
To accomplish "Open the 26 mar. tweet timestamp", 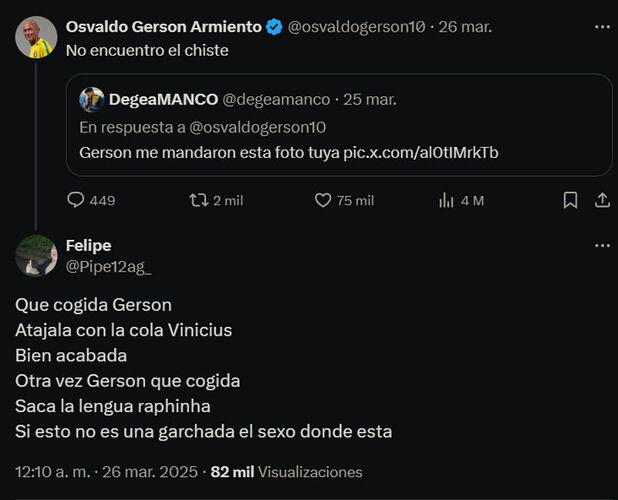I will (465, 27).
